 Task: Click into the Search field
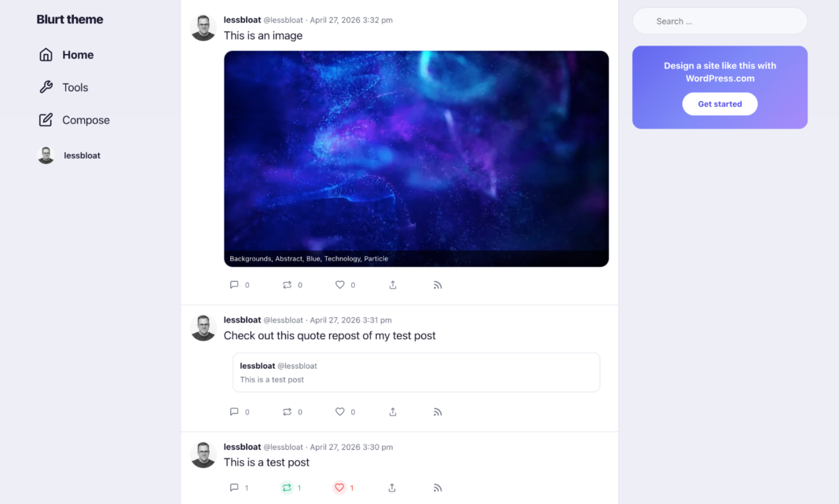coord(720,21)
